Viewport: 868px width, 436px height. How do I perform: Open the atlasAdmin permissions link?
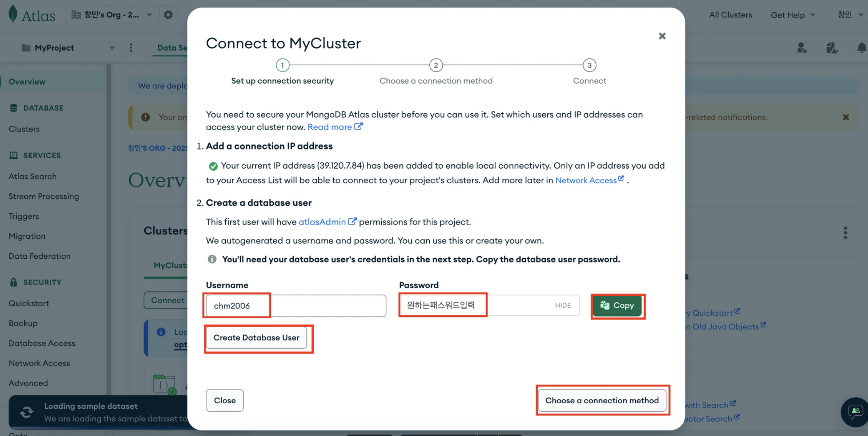[x=322, y=222]
